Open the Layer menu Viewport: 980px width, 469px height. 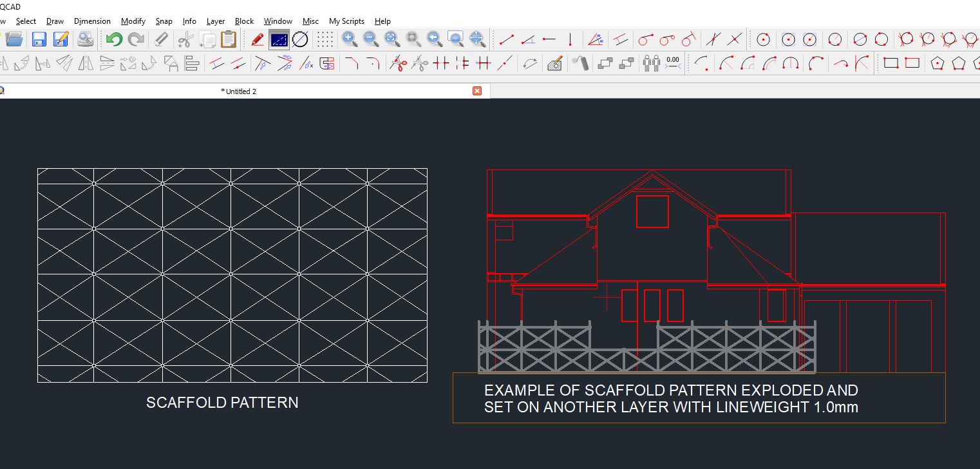[215, 21]
